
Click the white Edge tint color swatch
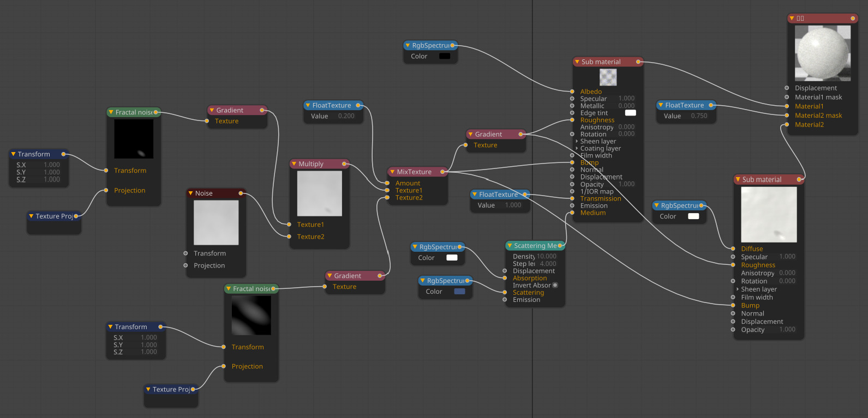(630, 113)
